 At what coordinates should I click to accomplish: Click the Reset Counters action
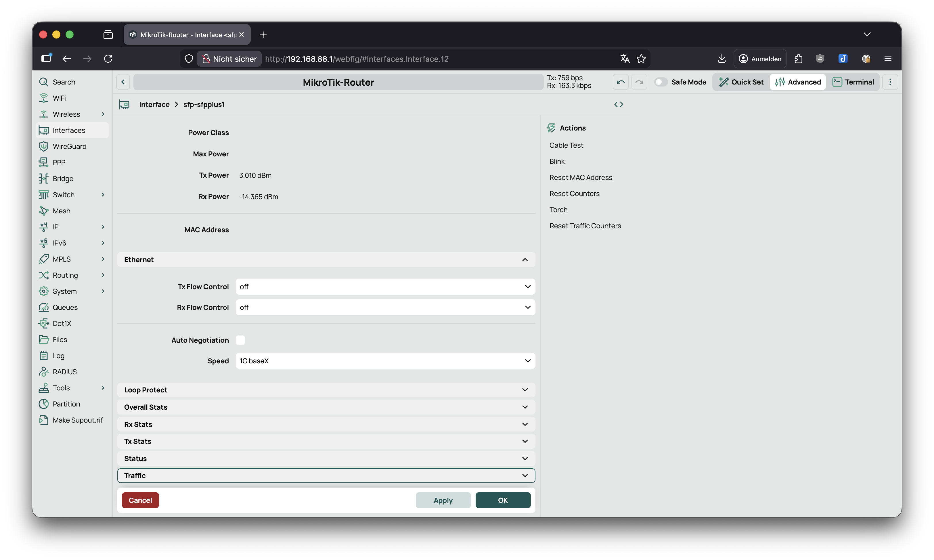coord(574,193)
